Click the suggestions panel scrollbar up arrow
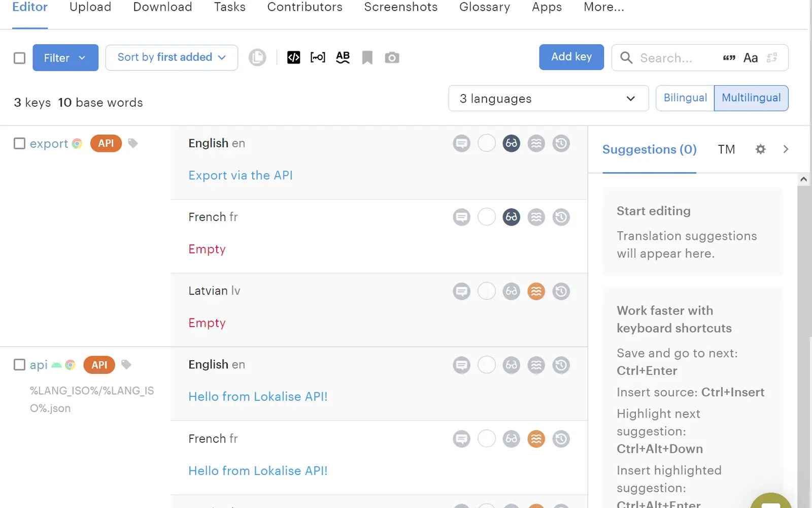The width and height of the screenshot is (812, 508). click(x=803, y=179)
